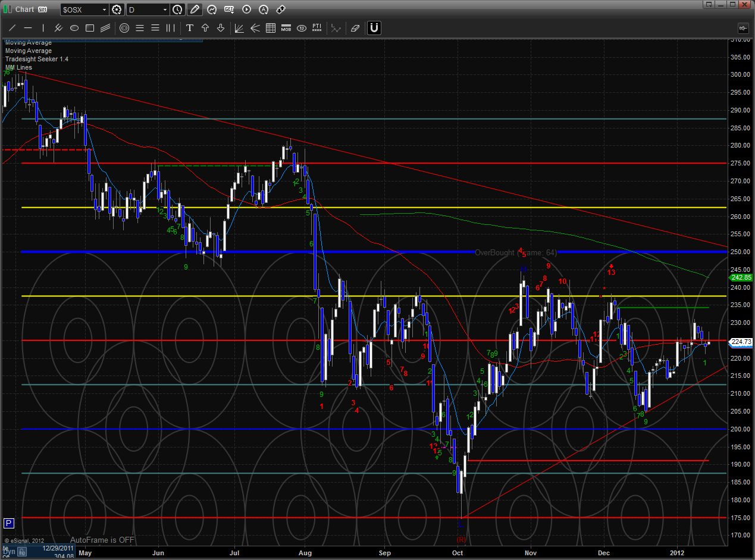The width and height of the screenshot is (755, 560).
Task: Select the vertical line tool
Action: click(43, 28)
